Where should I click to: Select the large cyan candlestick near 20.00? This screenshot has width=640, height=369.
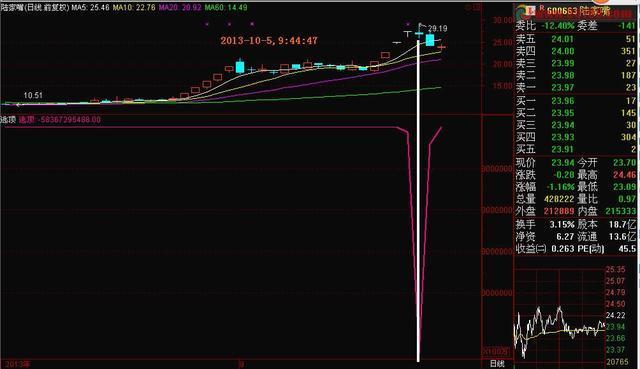click(240, 66)
